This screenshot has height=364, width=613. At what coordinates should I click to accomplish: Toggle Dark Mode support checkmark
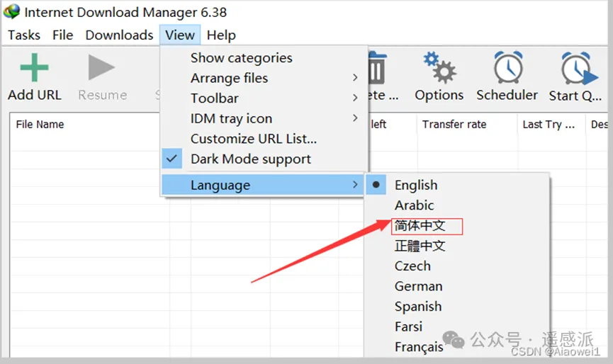tap(171, 159)
